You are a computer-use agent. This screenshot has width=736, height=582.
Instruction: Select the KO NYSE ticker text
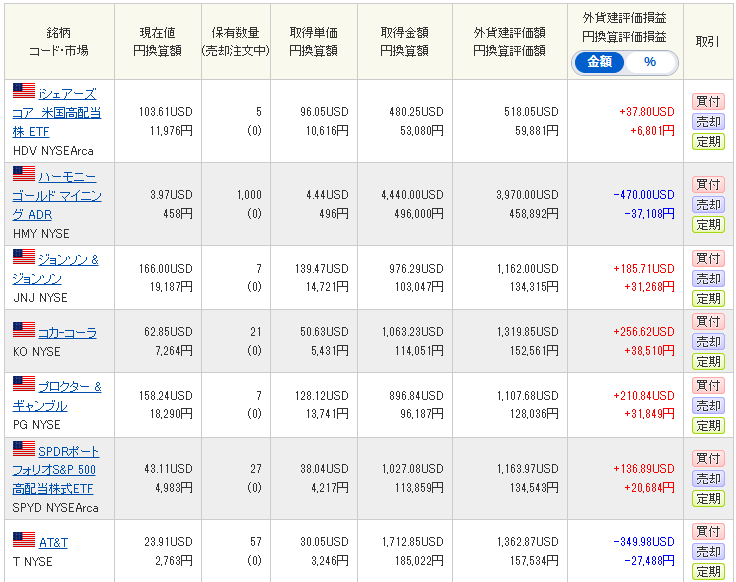(x=37, y=352)
